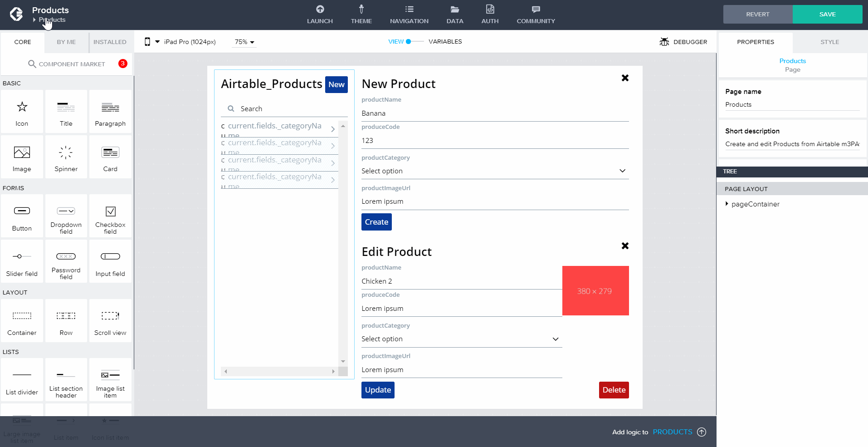
Task: Select the Slider field component
Action: [x=22, y=261]
